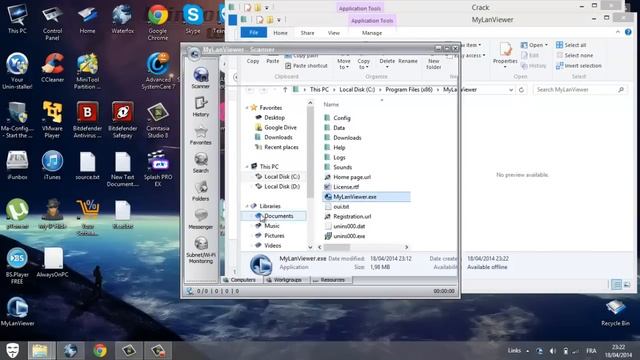
Task: Open Search in MyLanViewer sidebar
Action: click(201, 163)
